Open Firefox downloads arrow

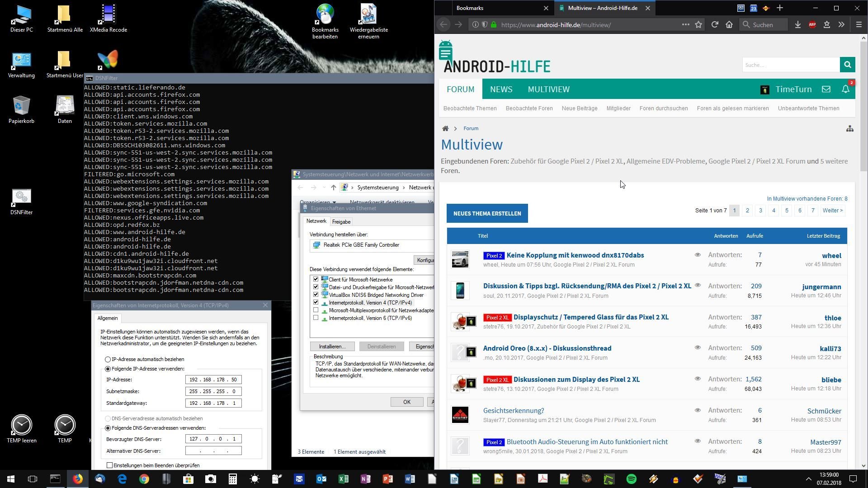click(798, 25)
